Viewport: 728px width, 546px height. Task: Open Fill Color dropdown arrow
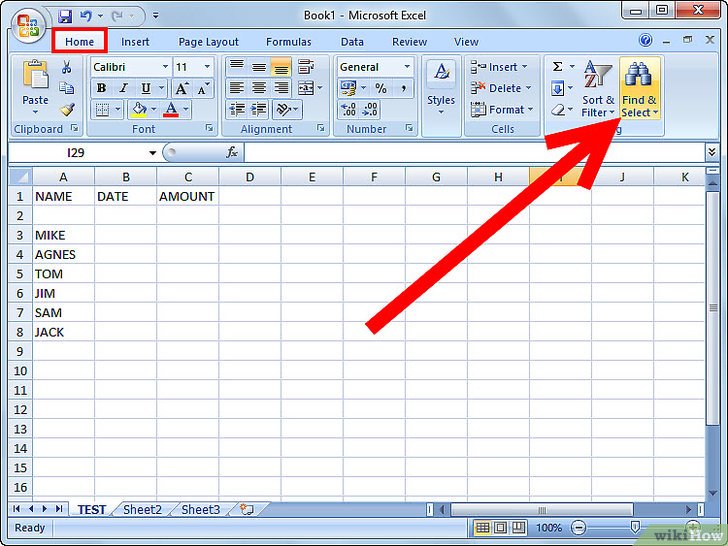pyautogui.click(x=154, y=110)
